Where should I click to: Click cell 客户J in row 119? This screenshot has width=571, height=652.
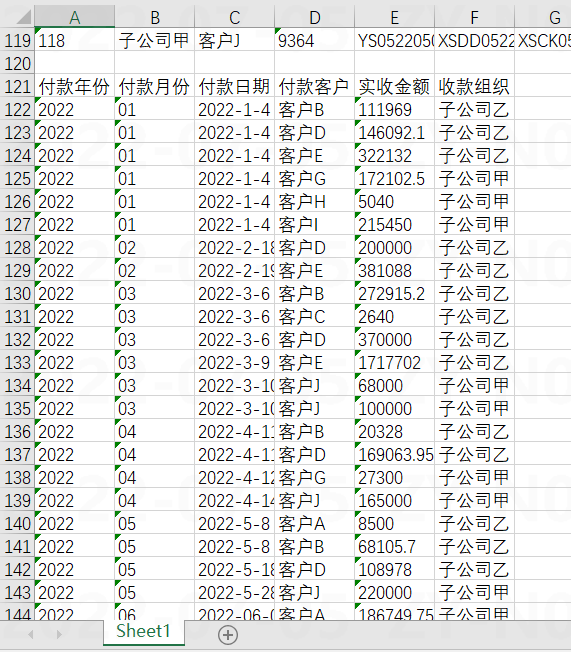235,40
